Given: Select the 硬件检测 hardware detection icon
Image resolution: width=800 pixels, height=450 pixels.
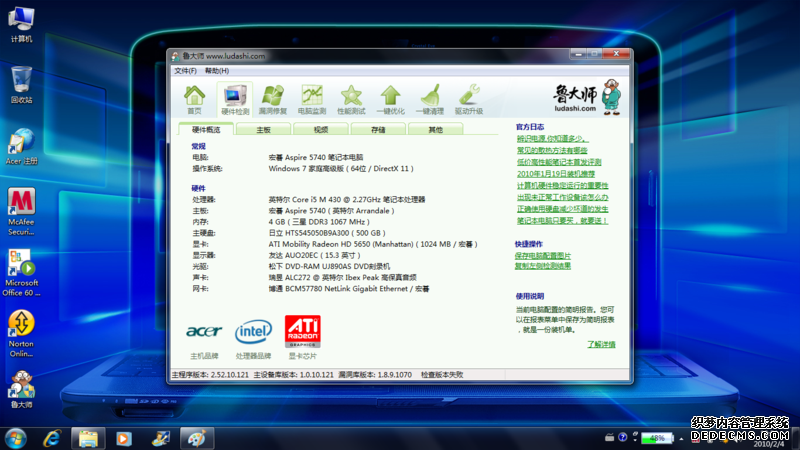Looking at the screenshot, I should (x=234, y=99).
